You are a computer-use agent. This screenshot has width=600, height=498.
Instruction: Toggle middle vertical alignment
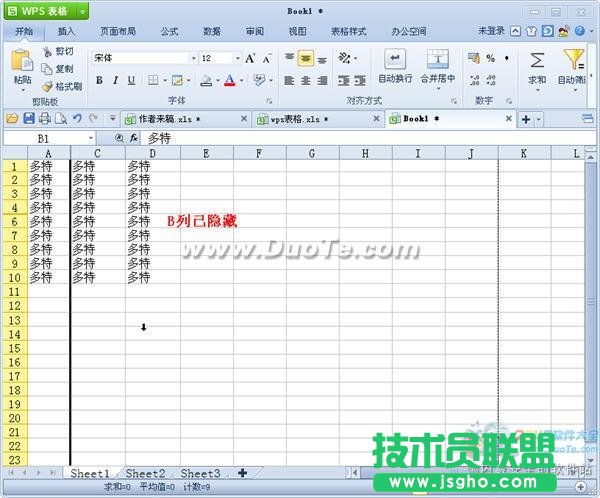tap(306, 58)
